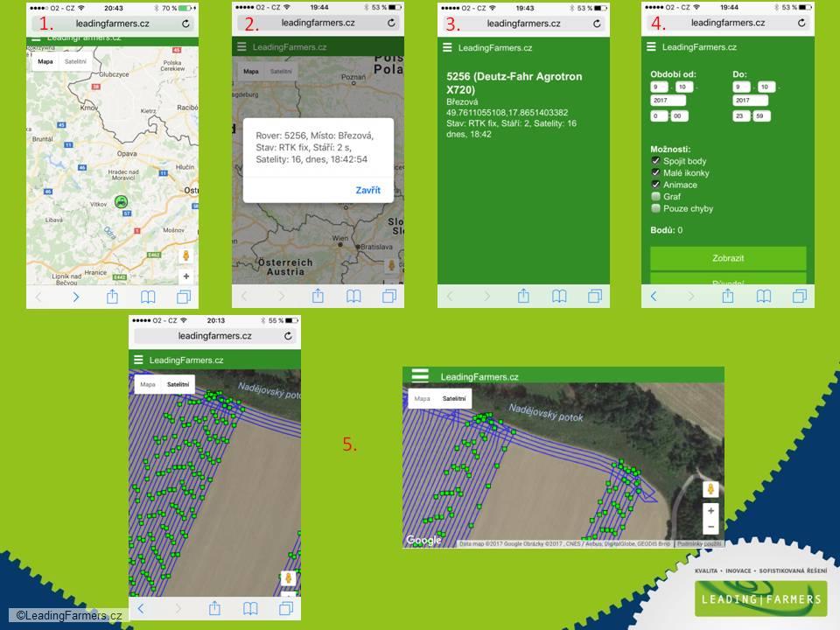Enable the Pouze chyby checkbox
This screenshot has height=630, width=840.
655,208
